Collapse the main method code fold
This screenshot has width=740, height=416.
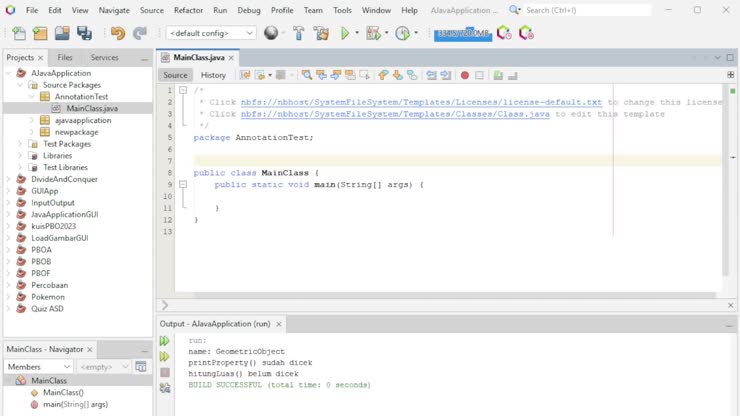click(182, 184)
